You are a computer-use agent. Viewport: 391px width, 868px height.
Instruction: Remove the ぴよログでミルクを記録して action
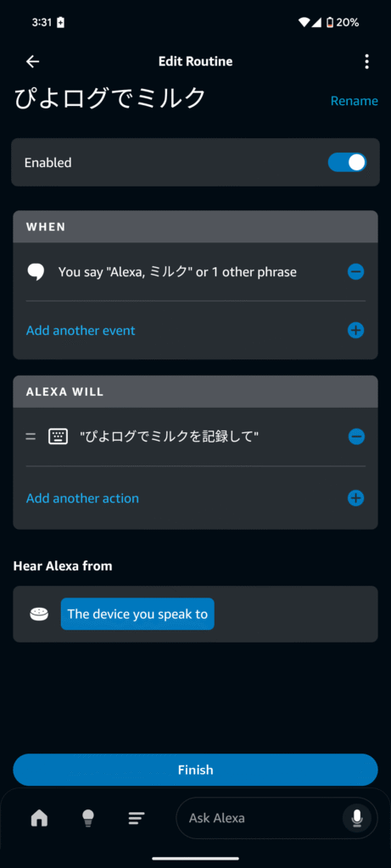356,437
